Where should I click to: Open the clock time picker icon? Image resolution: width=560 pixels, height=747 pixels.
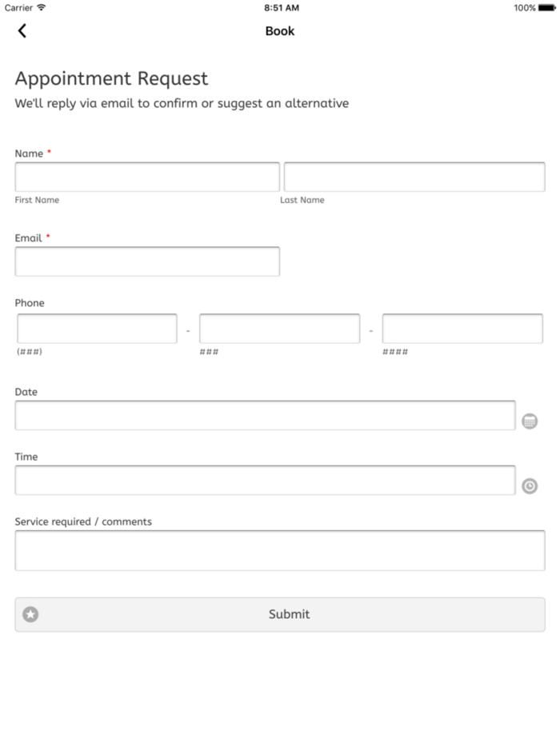[x=530, y=485]
